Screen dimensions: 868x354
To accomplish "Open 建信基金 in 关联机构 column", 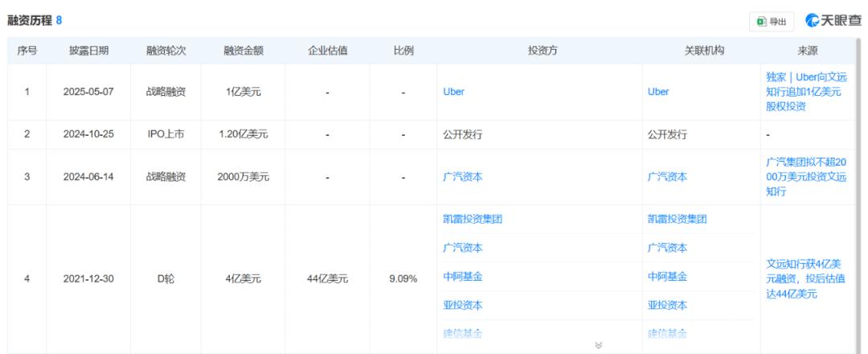I will (668, 334).
